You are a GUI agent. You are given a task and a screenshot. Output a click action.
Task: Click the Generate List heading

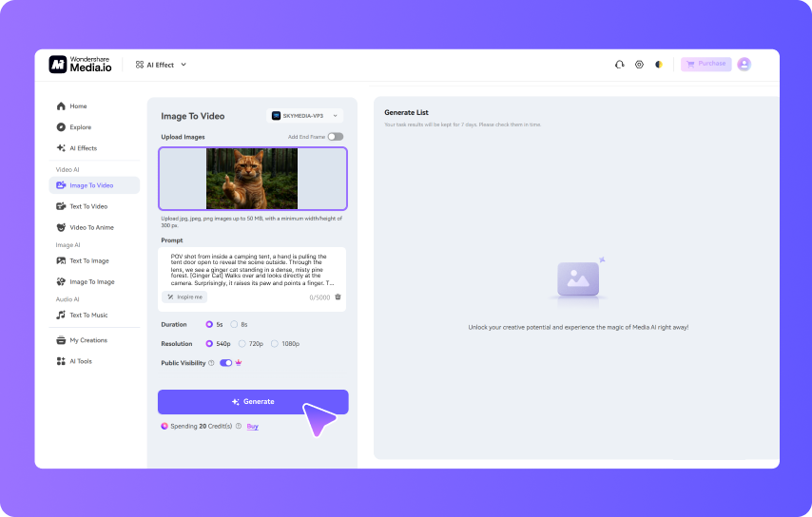pyautogui.click(x=406, y=112)
